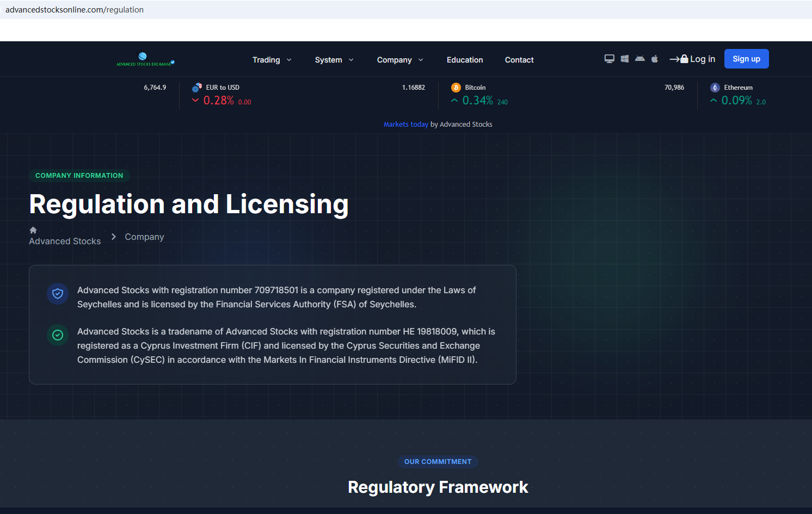Click the home icon in breadcrumb

click(x=33, y=230)
